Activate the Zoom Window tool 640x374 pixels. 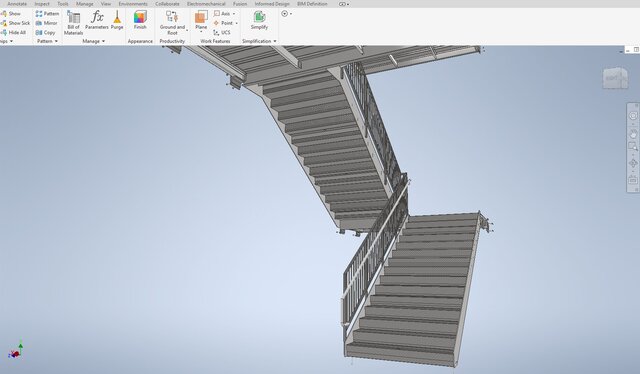633,146
